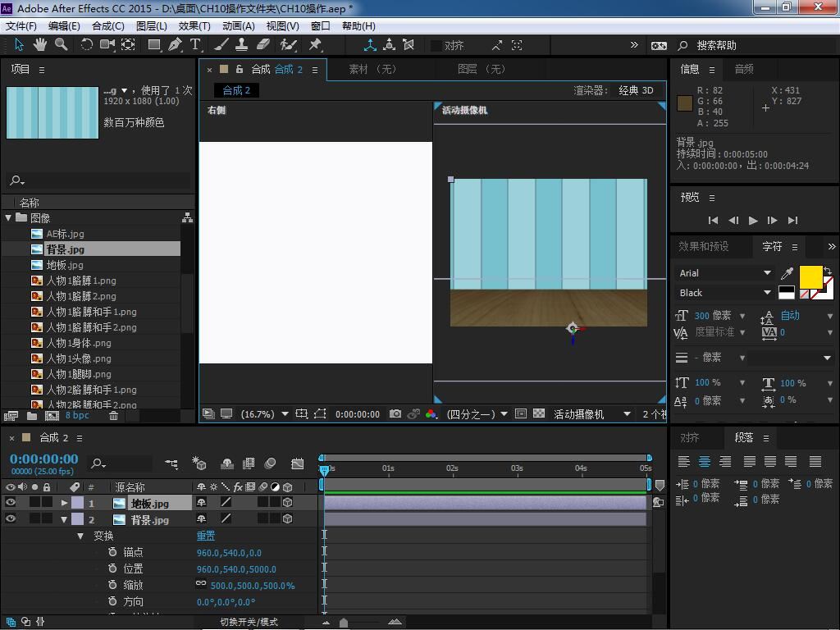Open the Arial font family dropdown
The image size is (840, 630).
767,273
